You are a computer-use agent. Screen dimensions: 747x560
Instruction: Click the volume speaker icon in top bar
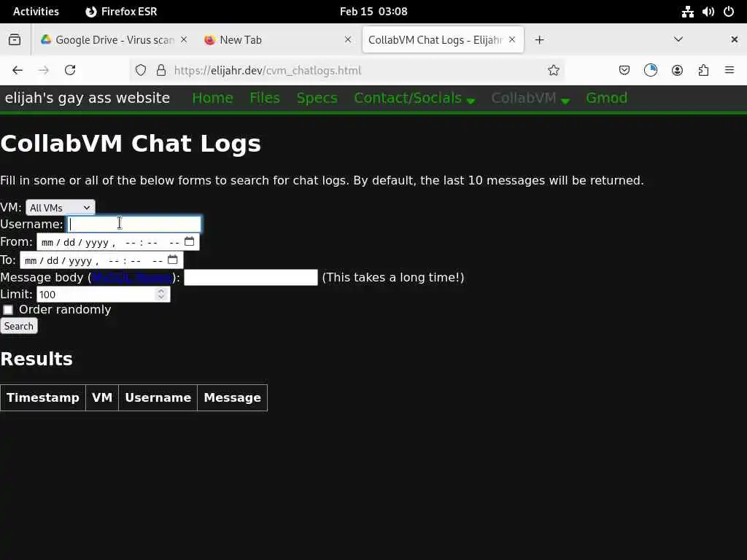coord(708,12)
